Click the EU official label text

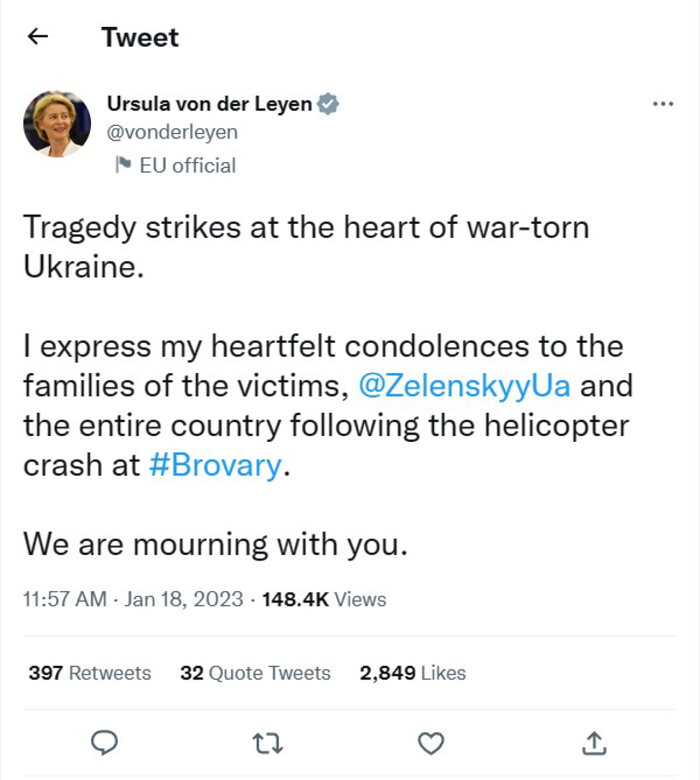(x=188, y=165)
